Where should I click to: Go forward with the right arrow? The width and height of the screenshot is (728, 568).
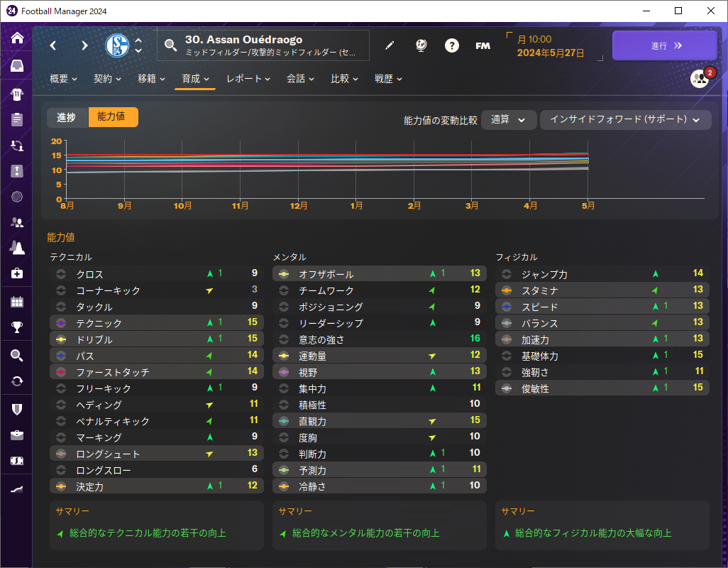[84, 45]
